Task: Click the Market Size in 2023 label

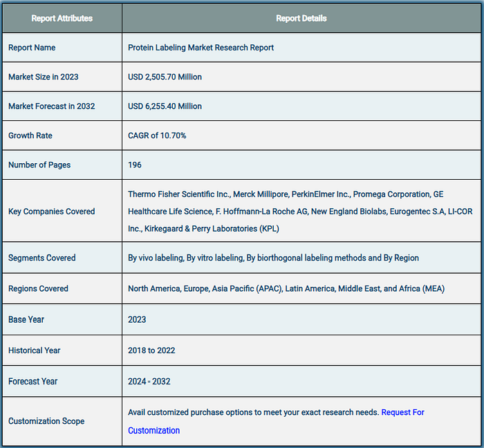Action: 44,77
